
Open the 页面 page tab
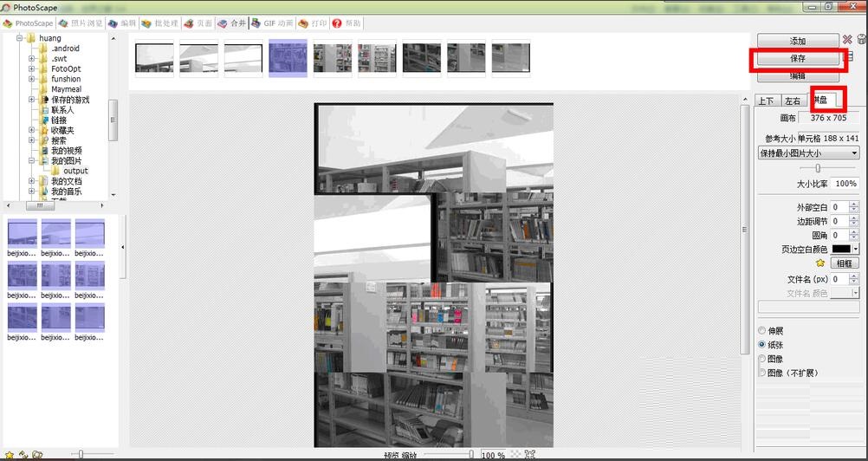coord(198,23)
